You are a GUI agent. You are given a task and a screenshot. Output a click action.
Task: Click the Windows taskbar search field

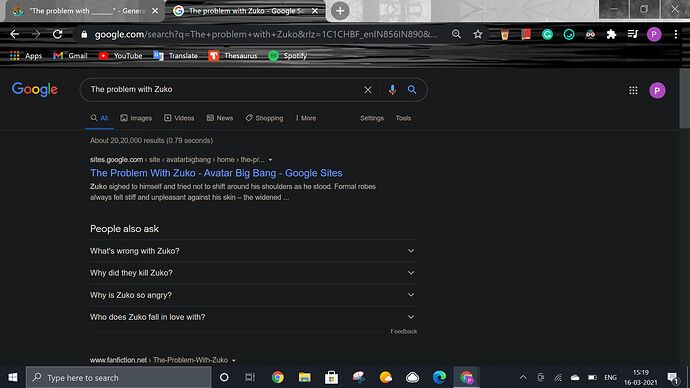[119, 377]
